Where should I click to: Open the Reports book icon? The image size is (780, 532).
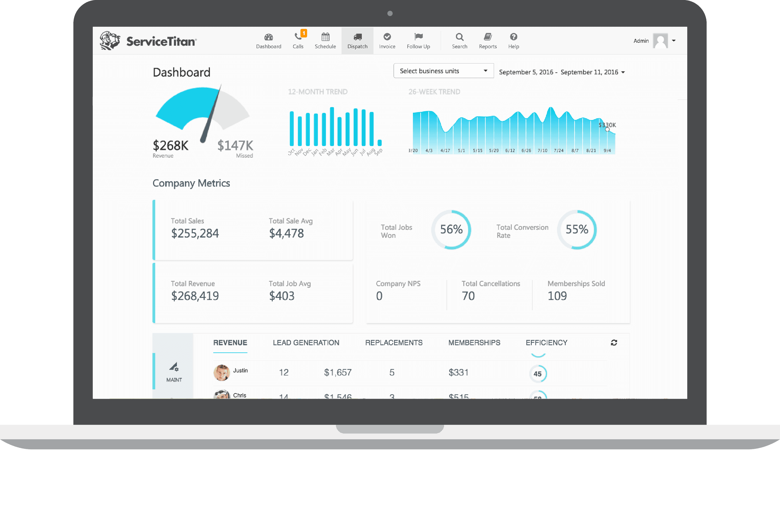pyautogui.click(x=488, y=37)
